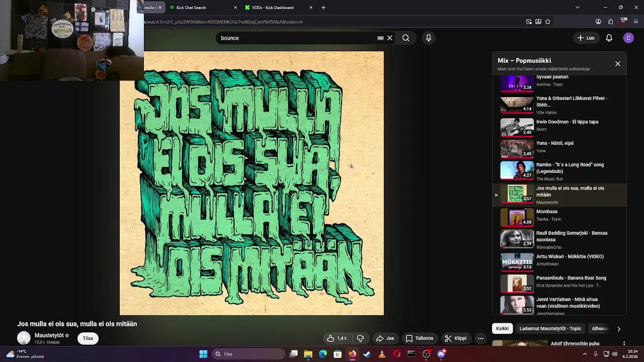The width and height of the screenshot is (644, 362).
Task: Open the on-screen keyboard in search box
Action: point(380,38)
